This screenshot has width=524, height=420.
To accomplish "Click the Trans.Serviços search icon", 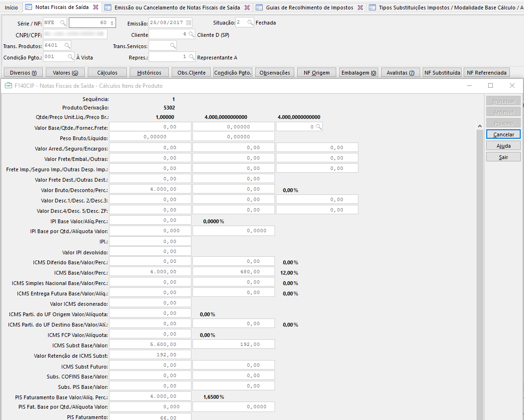I will tap(173, 45).
